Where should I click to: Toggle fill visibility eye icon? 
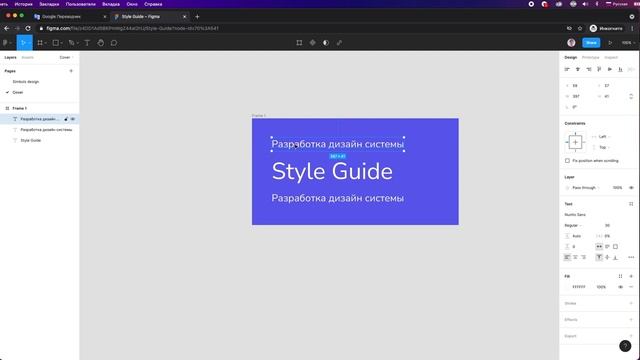coord(620,287)
